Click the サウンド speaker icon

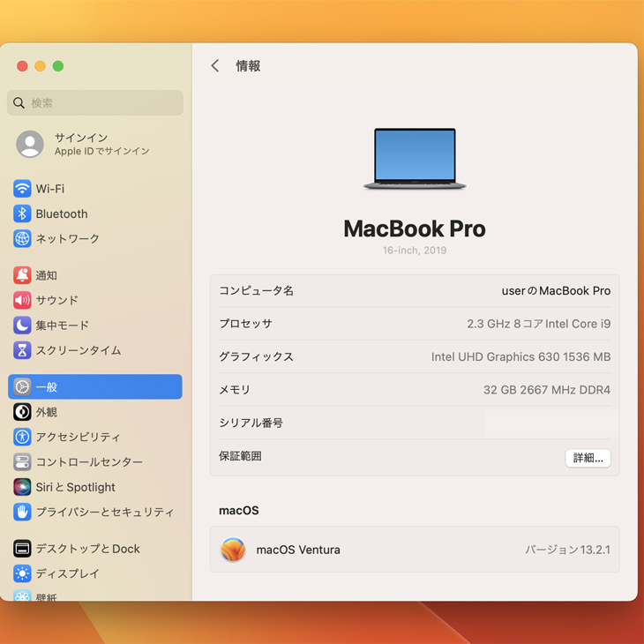[22, 300]
